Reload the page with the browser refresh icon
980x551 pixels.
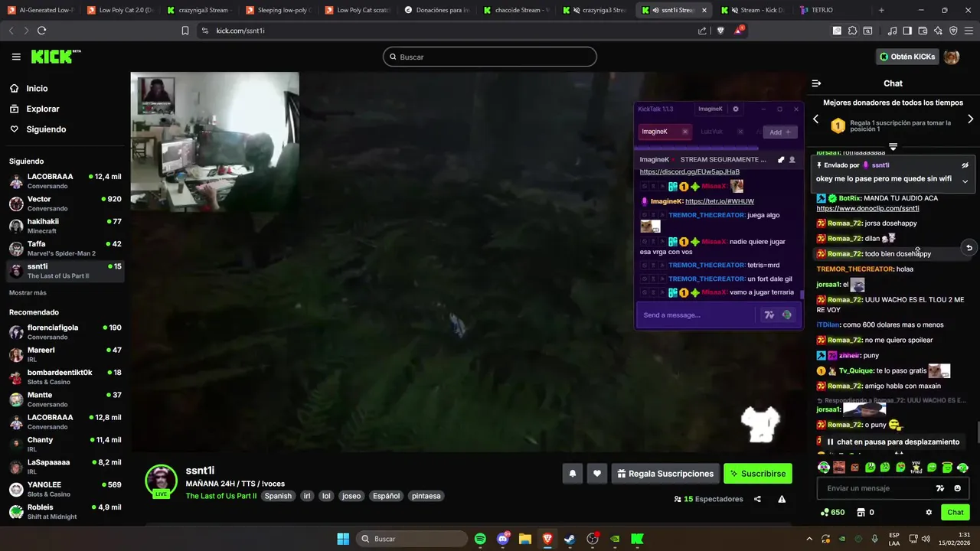(x=41, y=31)
